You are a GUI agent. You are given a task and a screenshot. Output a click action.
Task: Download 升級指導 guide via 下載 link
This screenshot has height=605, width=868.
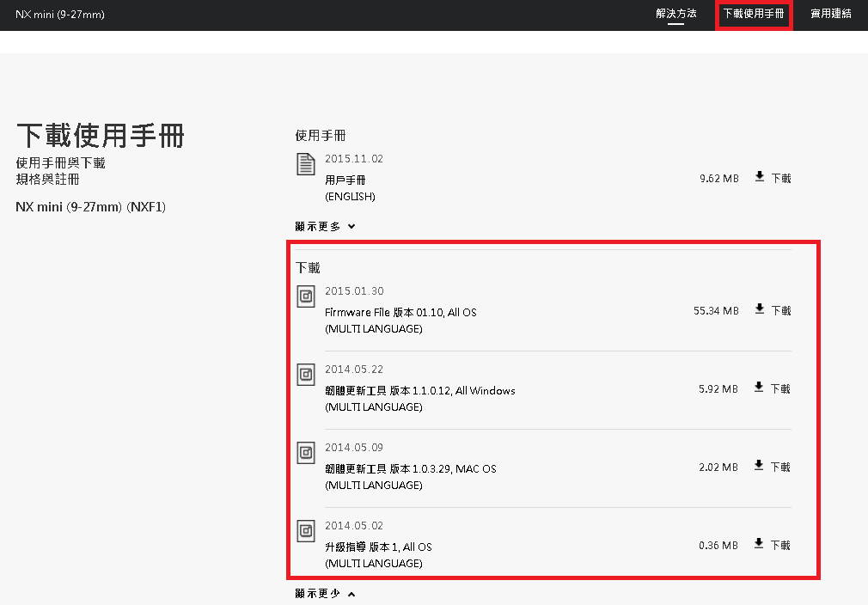[x=780, y=545]
